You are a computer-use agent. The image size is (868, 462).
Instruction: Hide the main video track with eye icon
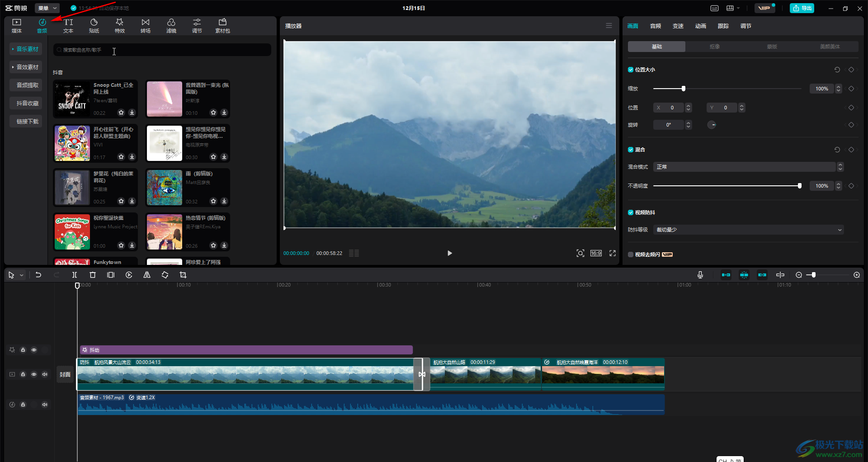pyautogui.click(x=34, y=374)
